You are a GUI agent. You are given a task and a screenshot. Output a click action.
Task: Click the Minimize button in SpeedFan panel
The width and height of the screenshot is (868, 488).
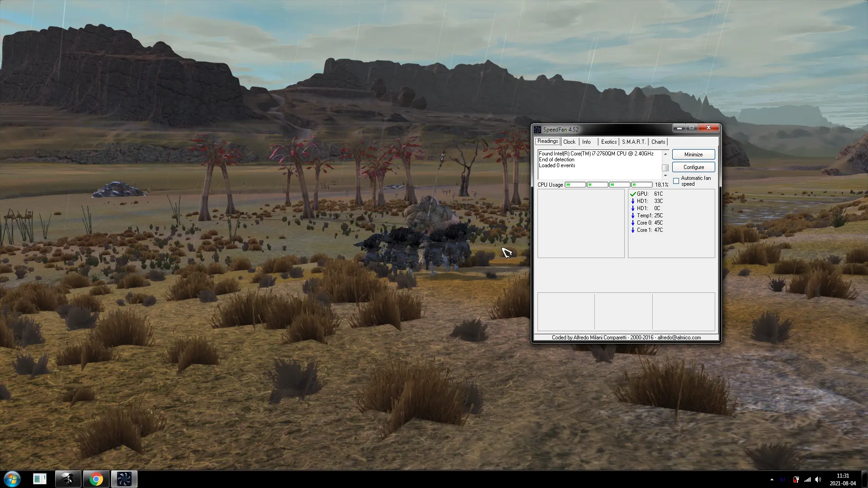tap(693, 155)
